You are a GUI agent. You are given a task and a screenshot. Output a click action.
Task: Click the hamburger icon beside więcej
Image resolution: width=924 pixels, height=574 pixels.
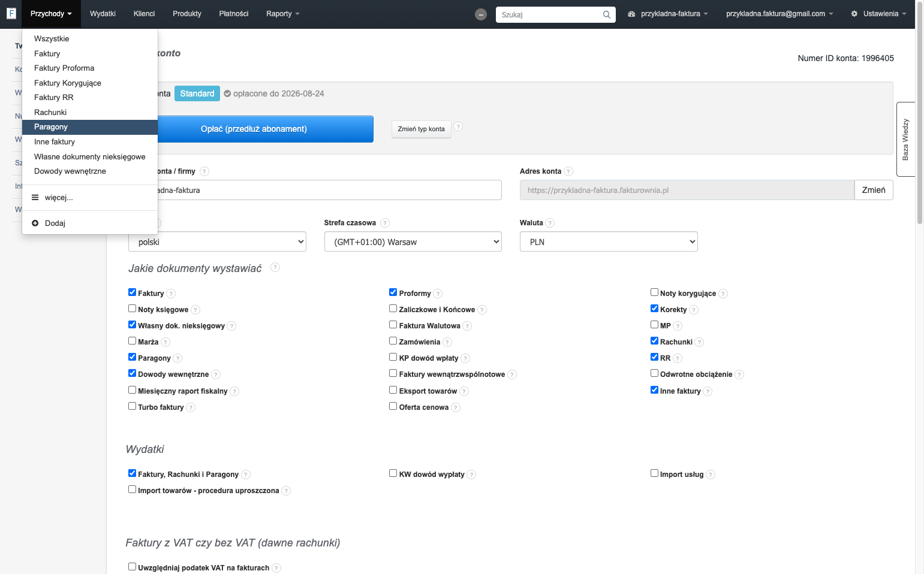35,197
